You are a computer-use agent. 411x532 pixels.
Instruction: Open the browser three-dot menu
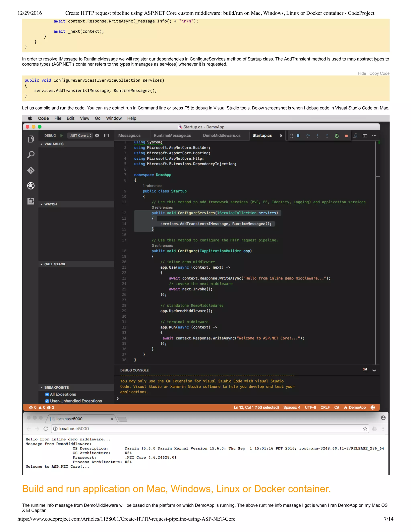[383, 429]
